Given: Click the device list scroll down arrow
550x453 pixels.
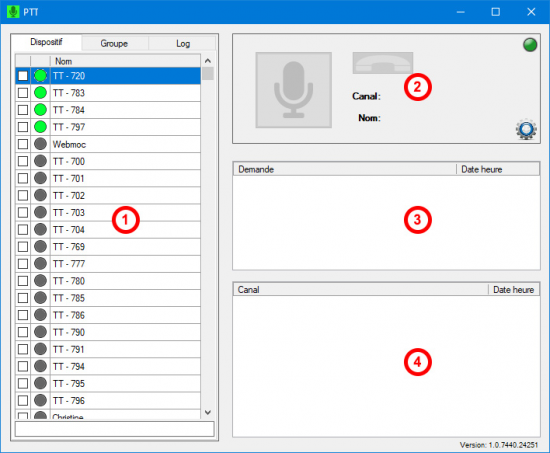Looking at the screenshot, I should 208,412.
